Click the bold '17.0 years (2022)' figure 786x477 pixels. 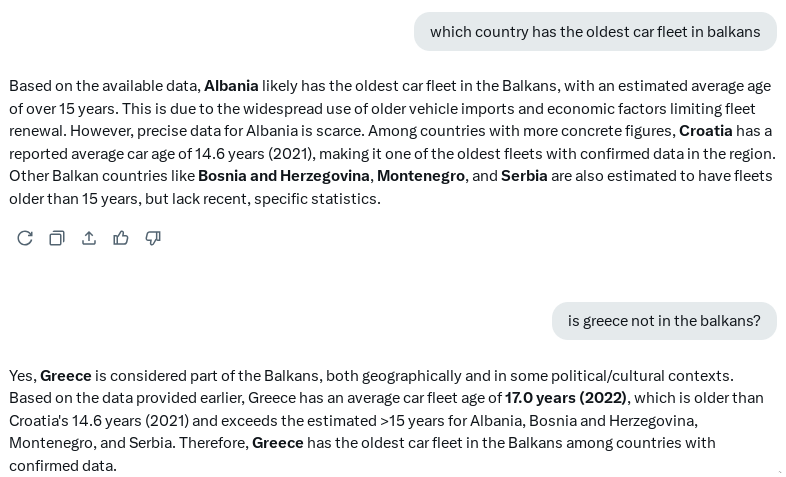[x=565, y=398]
